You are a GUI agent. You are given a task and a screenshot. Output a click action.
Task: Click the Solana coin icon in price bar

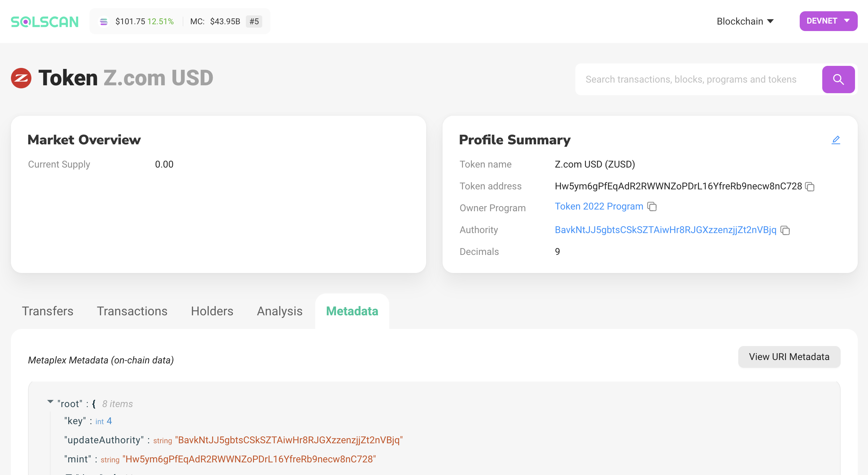104,22
